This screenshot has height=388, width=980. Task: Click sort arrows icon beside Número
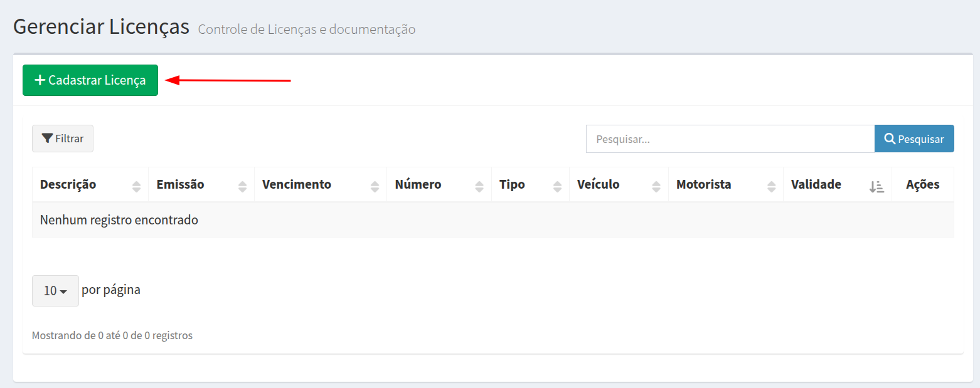pyautogui.click(x=479, y=186)
